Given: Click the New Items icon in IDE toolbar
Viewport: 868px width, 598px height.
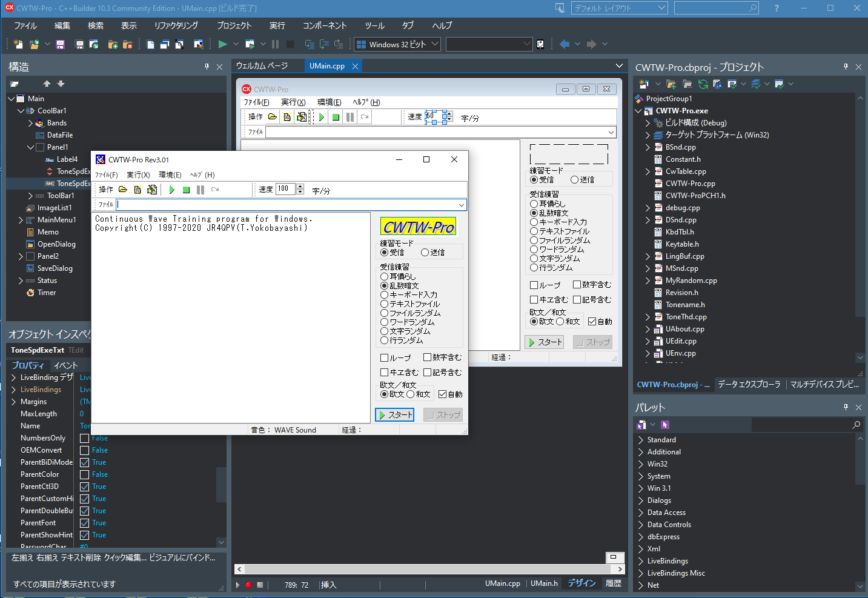Looking at the screenshot, I should click(18, 44).
